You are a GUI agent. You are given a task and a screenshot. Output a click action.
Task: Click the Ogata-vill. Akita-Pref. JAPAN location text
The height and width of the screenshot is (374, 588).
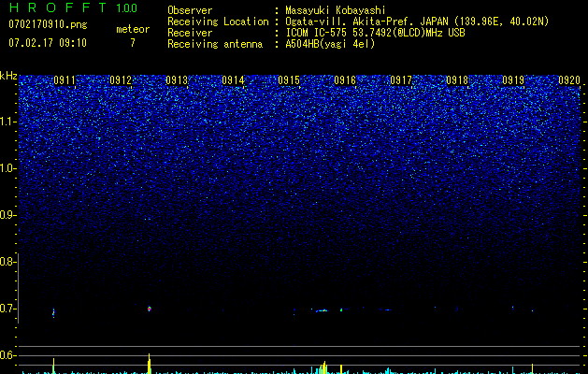pyautogui.click(x=417, y=22)
